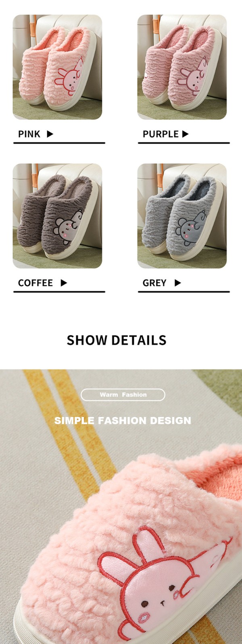Click the Warm Fashion pill button
The width and height of the screenshot is (242, 644).
tap(123, 395)
